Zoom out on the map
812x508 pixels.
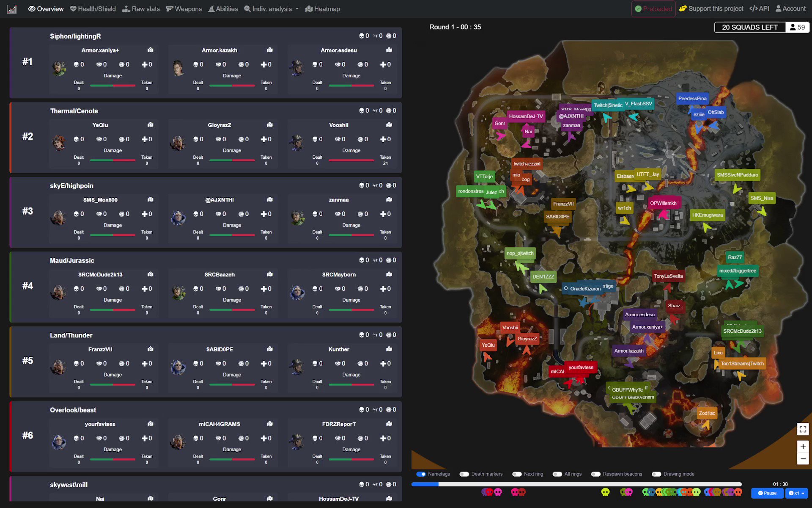pos(803,458)
